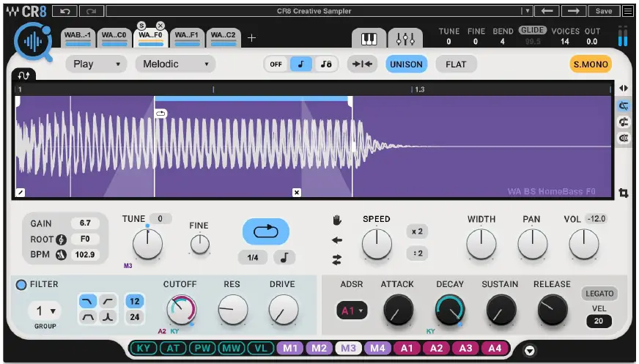Open the A1 ADSR envelope dropdown
The height and width of the screenshot is (364, 639).
(x=352, y=311)
